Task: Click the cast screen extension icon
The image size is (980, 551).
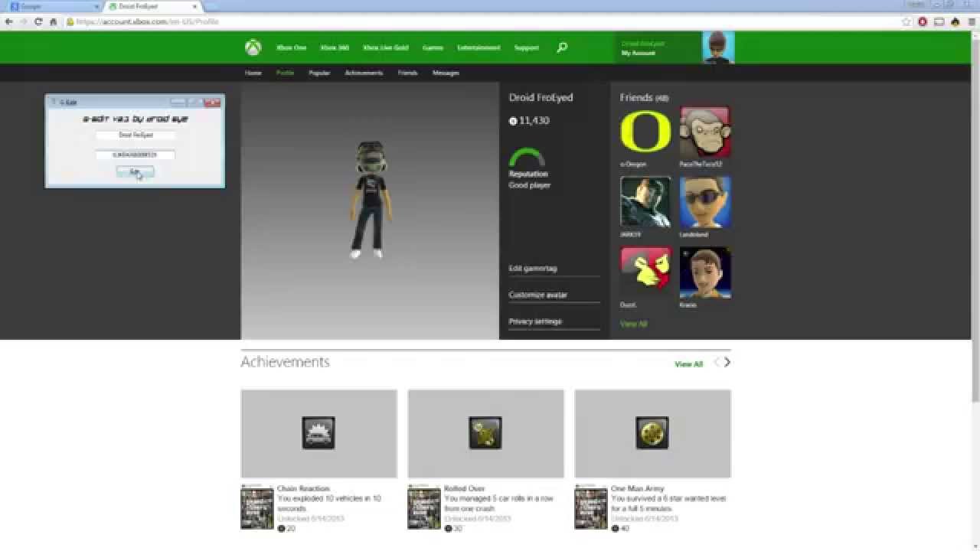Action: (x=939, y=21)
